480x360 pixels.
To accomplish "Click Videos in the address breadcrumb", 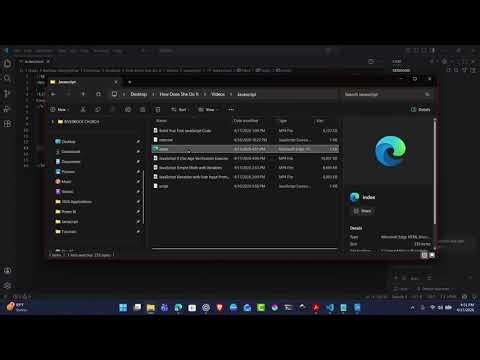I will pos(218,94).
